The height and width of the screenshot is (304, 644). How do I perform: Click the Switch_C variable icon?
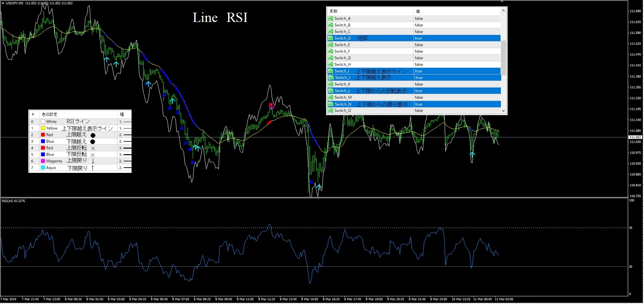click(x=331, y=32)
